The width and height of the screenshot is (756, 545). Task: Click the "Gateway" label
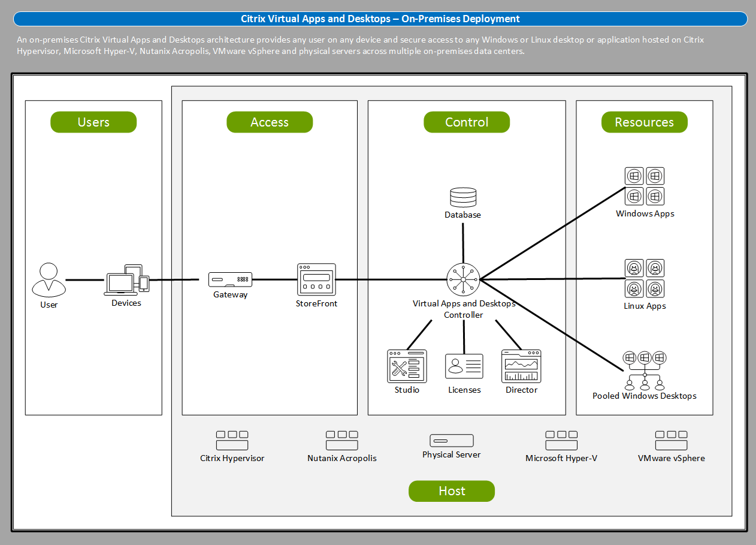(x=231, y=295)
